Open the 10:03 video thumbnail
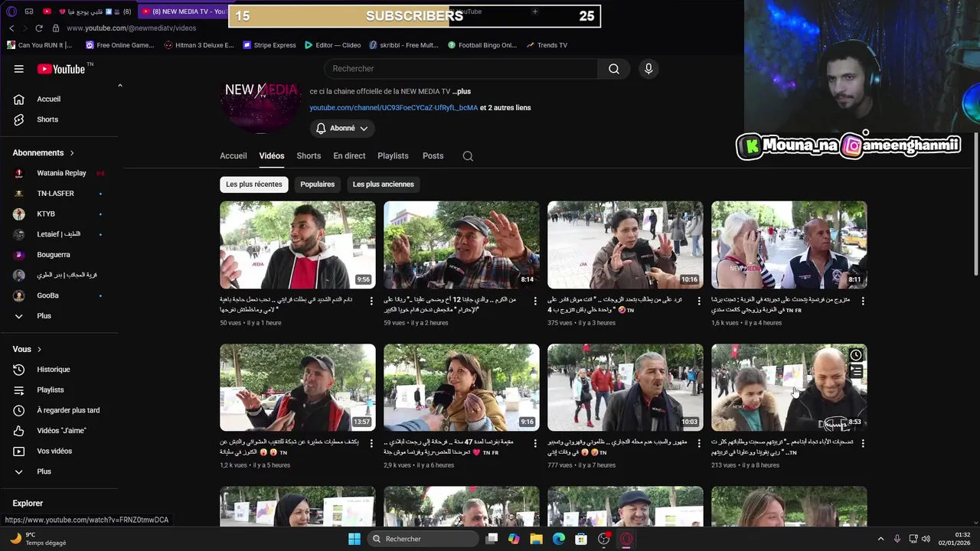 click(626, 387)
